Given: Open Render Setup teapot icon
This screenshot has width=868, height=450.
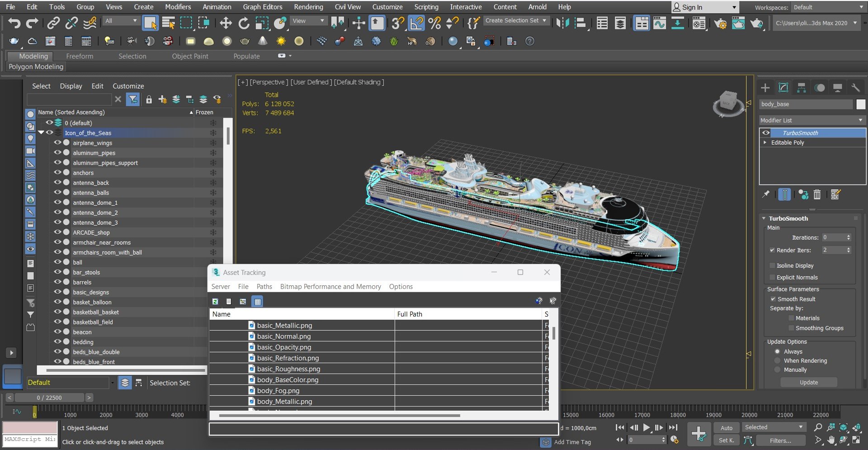Looking at the screenshot, I should [720, 23].
